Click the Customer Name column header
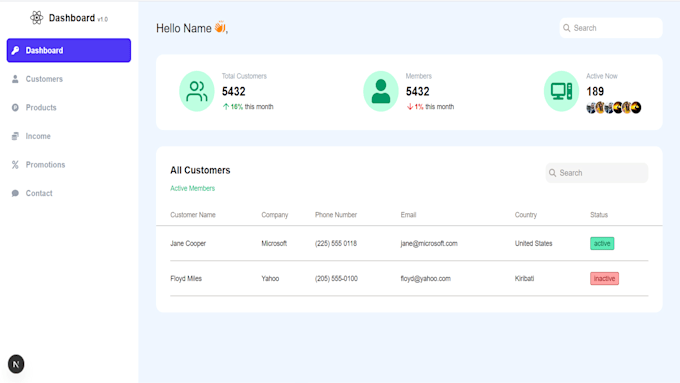This screenshot has height=383, width=680. pyautogui.click(x=193, y=215)
